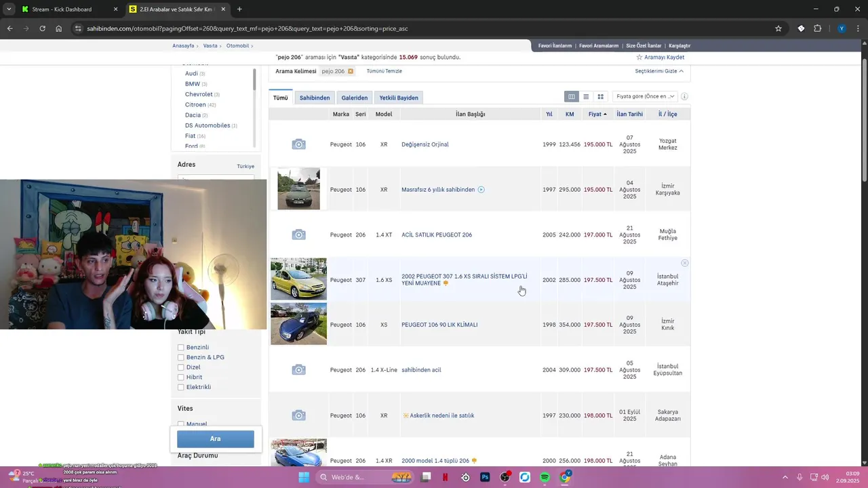Screen dimensions: 868x488
Task: Click the Vasıta breadcrumb link
Action: pos(210,45)
